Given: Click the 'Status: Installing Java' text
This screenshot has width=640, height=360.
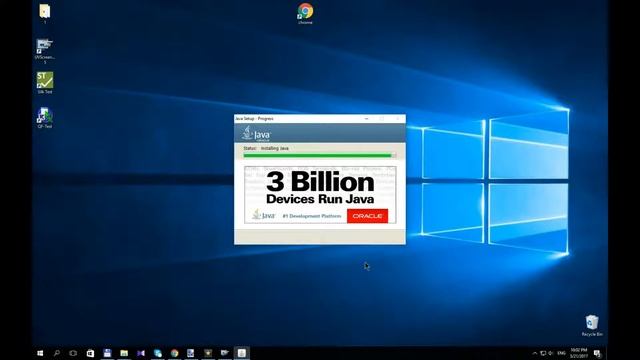Looking at the screenshot, I should coord(266,148).
